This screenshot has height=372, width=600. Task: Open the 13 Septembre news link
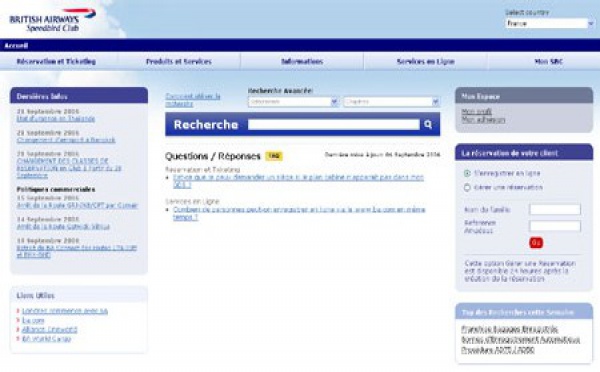tap(77, 251)
